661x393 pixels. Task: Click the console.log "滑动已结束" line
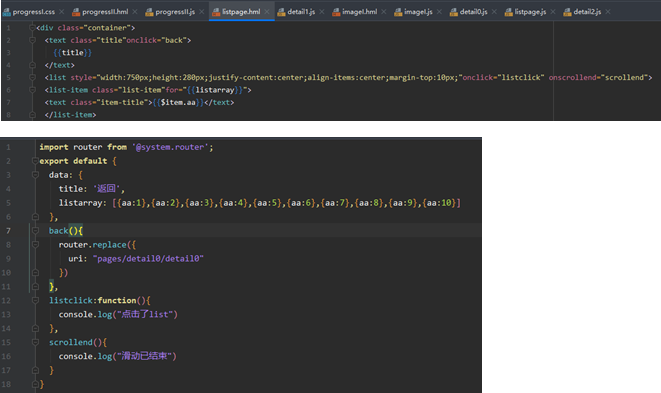point(118,356)
